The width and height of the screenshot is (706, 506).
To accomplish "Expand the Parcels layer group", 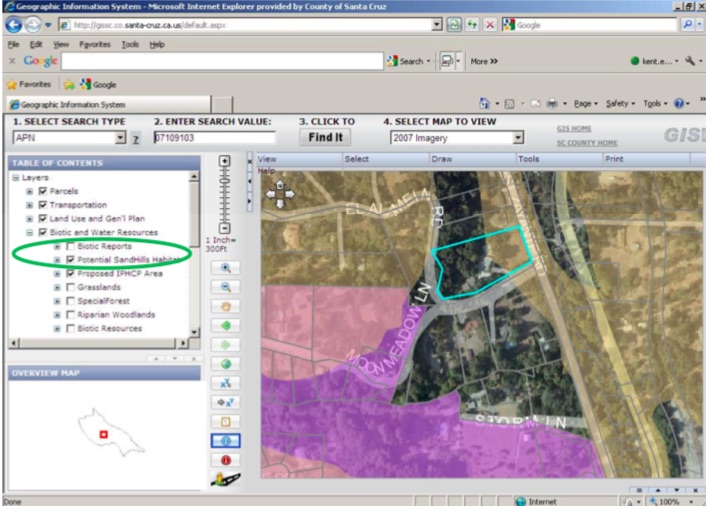I will [29, 191].
